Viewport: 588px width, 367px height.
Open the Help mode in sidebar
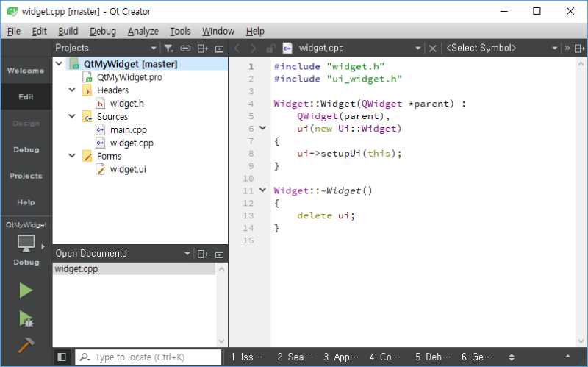(x=26, y=202)
